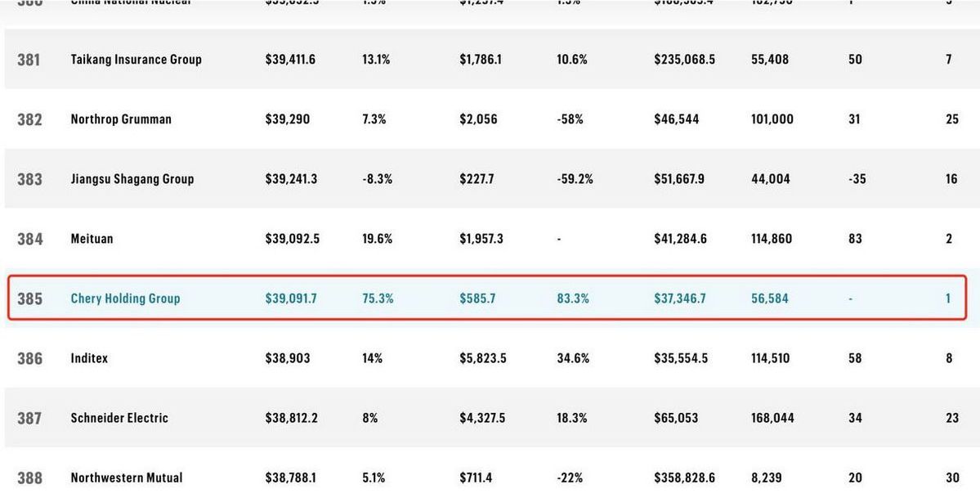Viewport: 980px width, 498px height.
Task: Click Schneider Electric's $65,053 assets value
Action: pyautogui.click(x=676, y=418)
